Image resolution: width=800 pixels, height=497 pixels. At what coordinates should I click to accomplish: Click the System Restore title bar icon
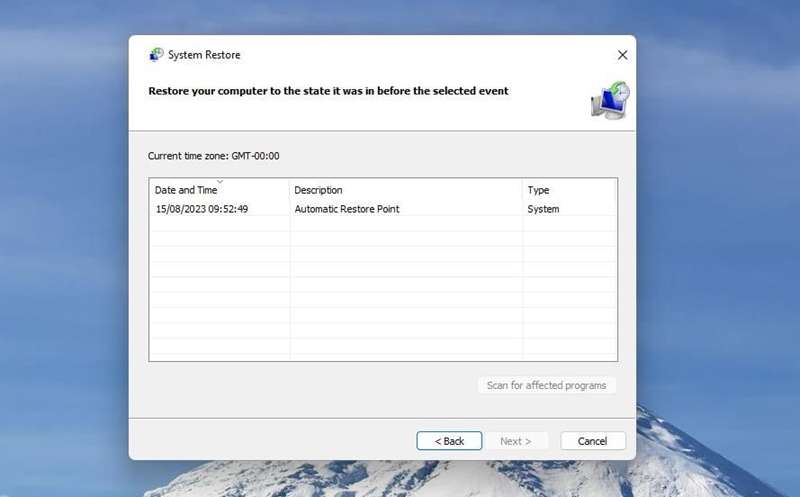coord(156,55)
